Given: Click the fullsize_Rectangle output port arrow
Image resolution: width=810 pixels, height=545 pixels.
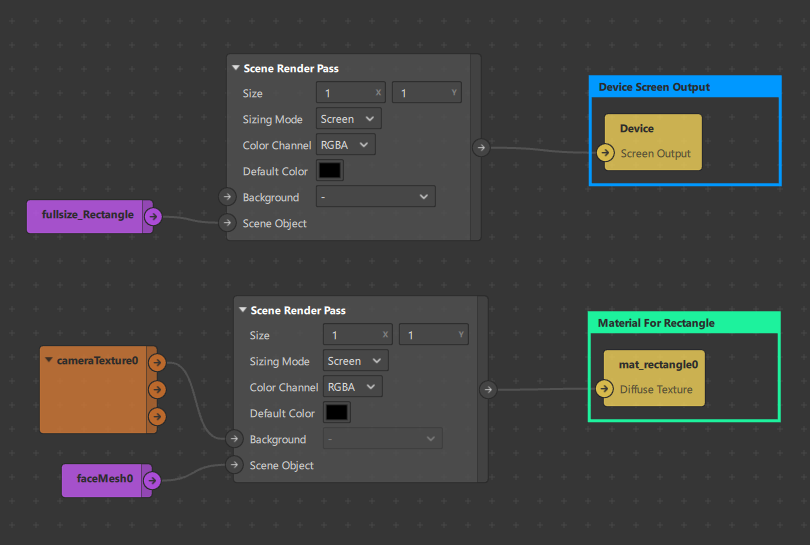Looking at the screenshot, I should pyautogui.click(x=153, y=216).
